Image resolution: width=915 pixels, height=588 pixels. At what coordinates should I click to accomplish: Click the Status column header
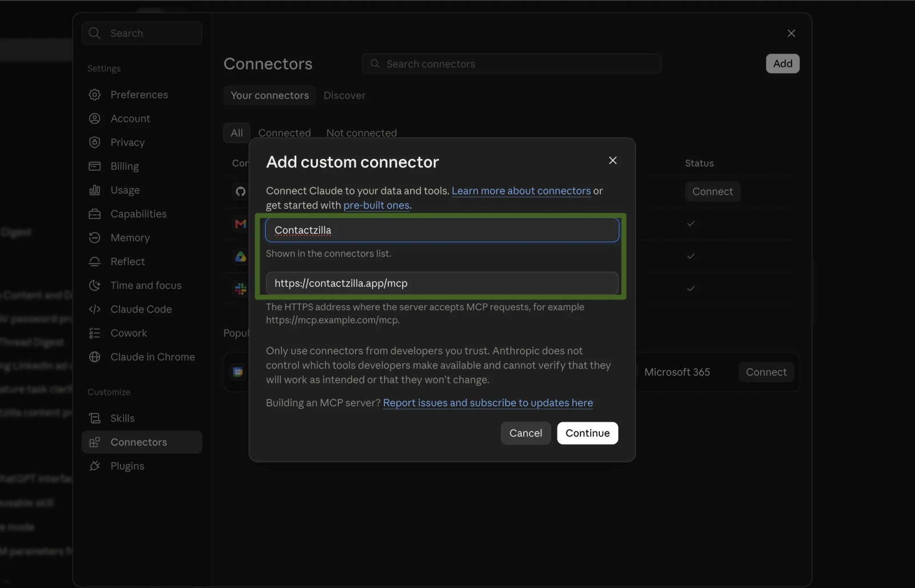[x=699, y=163]
